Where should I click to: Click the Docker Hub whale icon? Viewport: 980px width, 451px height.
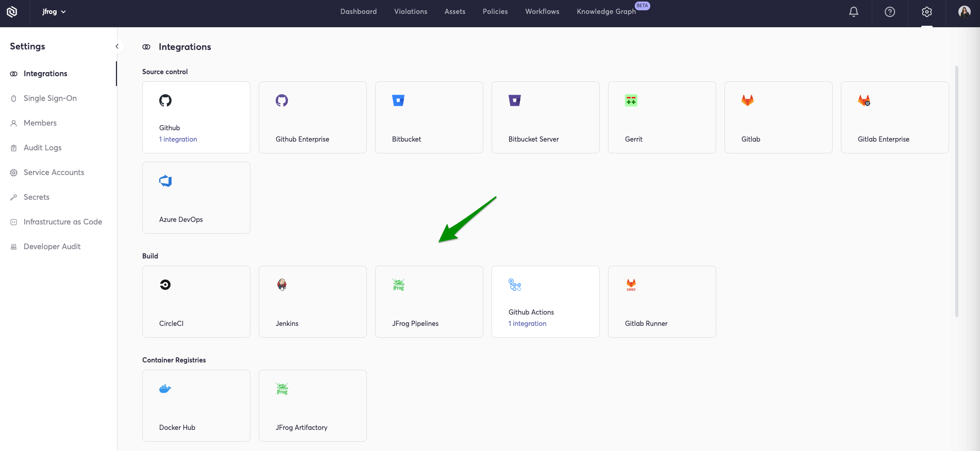pyautogui.click(x=165, y=389)
